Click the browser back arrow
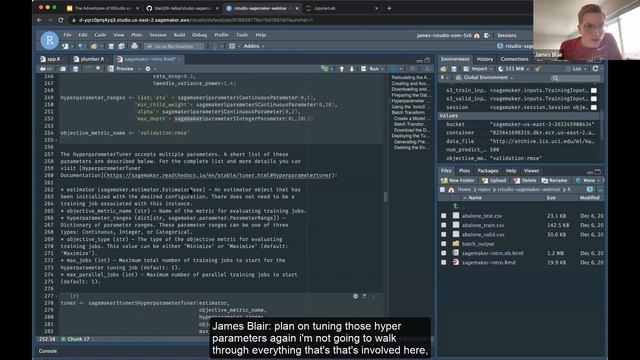640x360 pixels. [40, 20]
